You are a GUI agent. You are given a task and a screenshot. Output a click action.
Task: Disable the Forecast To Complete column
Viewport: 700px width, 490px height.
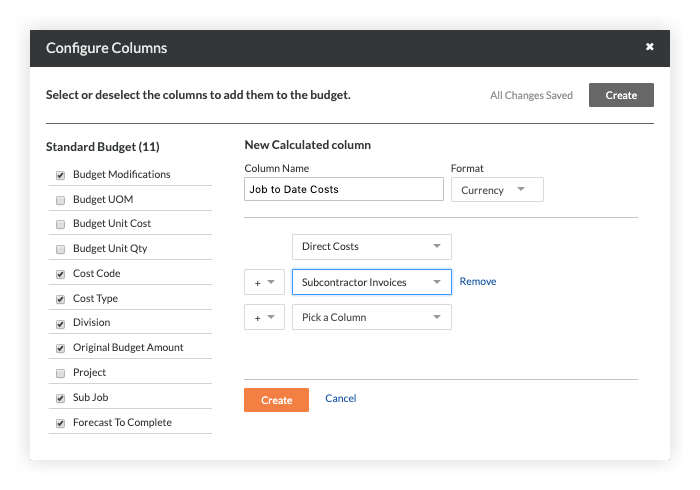pyautogui.click(x=60, y=423)
